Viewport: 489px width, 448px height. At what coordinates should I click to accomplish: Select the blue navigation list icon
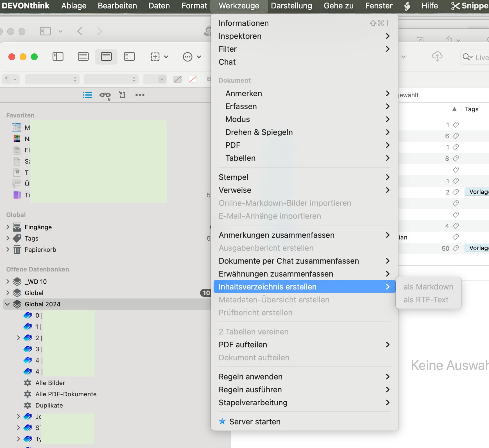87,95
